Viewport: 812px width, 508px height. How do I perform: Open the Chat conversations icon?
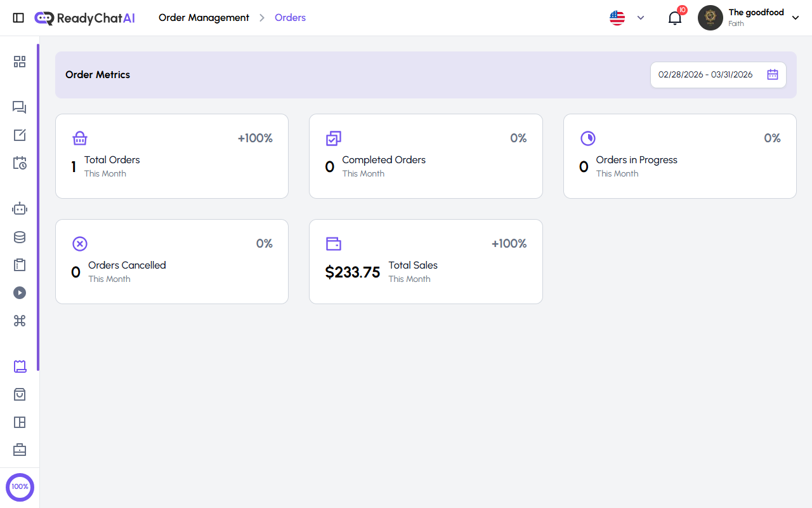(x=20, y=107)
